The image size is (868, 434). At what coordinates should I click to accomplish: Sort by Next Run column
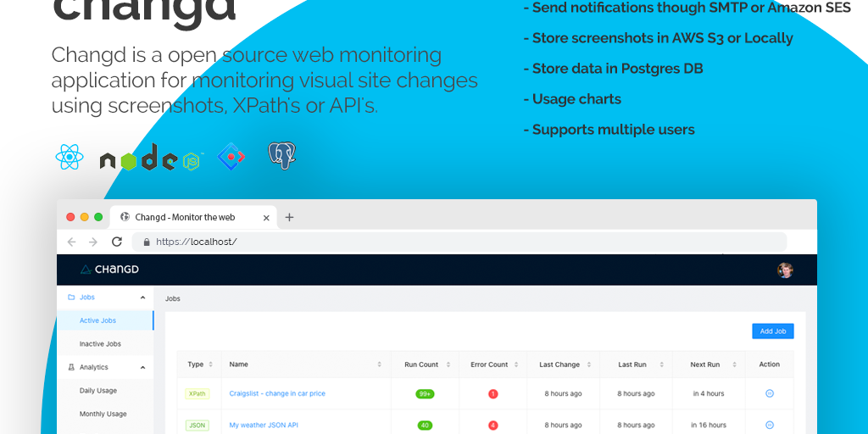734,364
